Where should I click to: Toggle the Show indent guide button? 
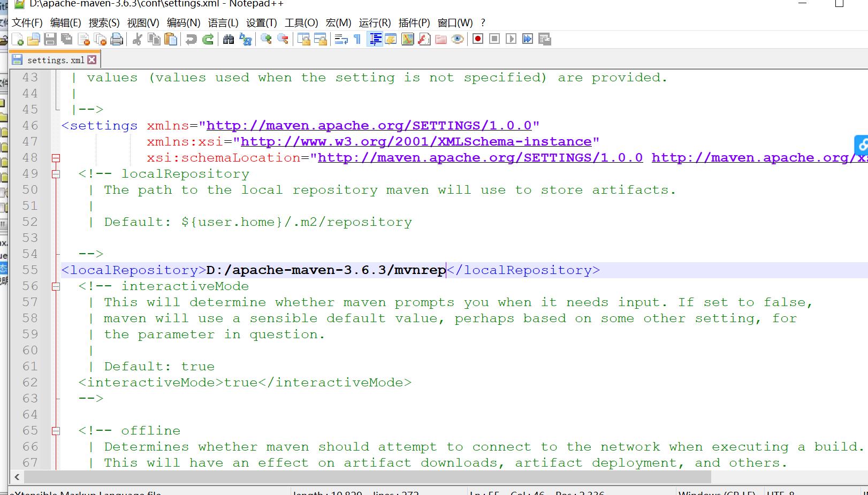[375, 39]
